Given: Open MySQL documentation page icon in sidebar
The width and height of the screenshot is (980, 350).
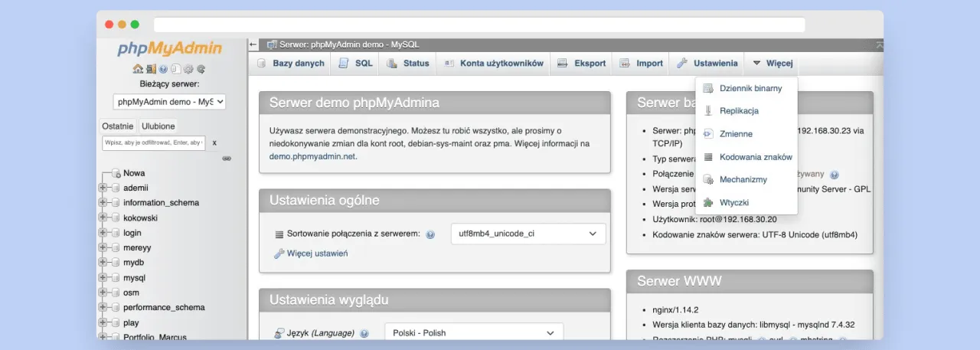Looking at the screenshot, I should pyautogui.click(x=175, y=69).
